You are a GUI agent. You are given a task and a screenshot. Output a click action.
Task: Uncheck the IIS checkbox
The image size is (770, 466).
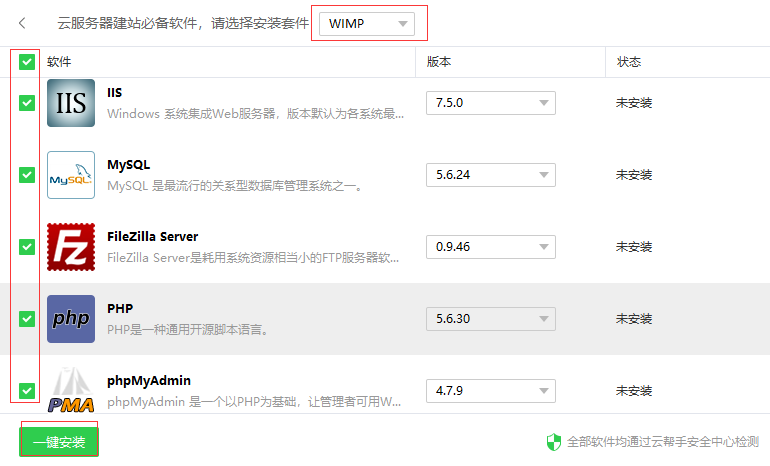click(x=27, y=103)
